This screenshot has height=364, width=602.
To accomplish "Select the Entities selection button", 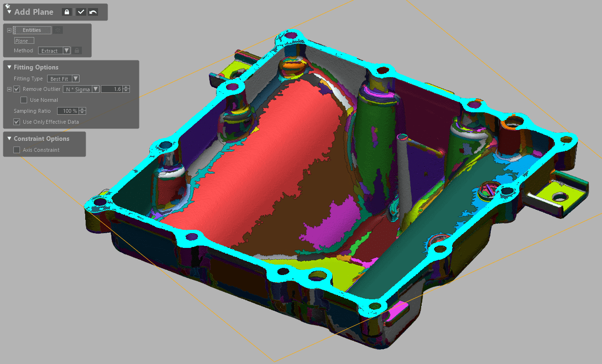I will click(x=32, y=30).
